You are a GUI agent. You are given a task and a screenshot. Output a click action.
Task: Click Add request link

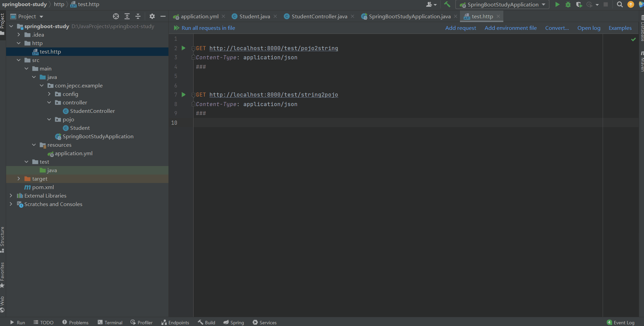[461, 28]
